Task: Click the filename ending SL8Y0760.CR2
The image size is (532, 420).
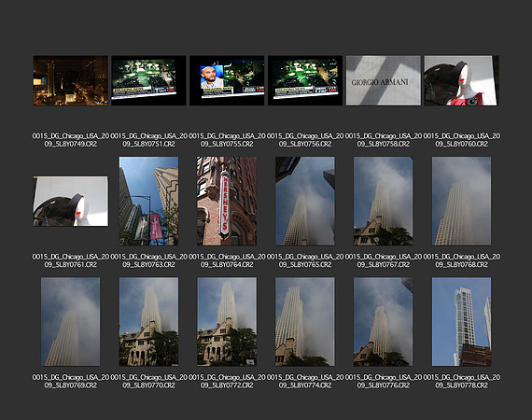Action: coord(461,140)
